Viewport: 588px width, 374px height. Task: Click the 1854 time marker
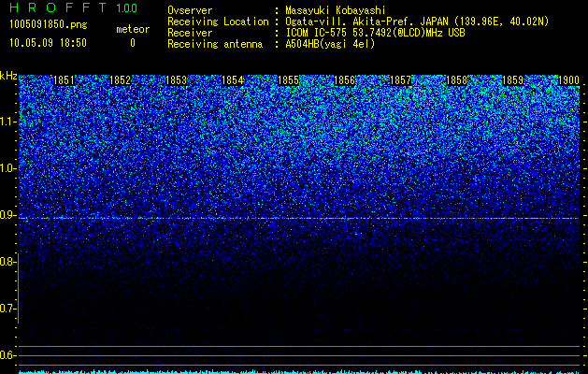click(x=232, y=80)
